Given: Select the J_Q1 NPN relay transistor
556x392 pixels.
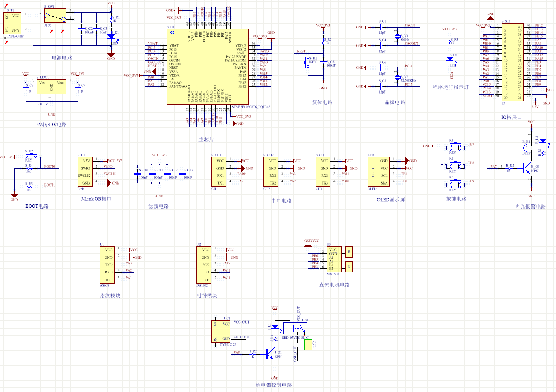Looking at the screenshot, I should [x=271, y=355].
